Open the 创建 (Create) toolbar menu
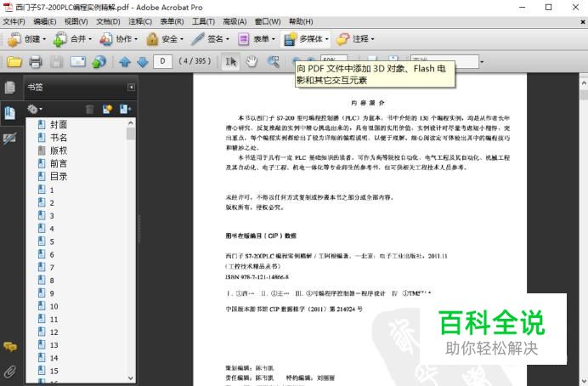Screen dimensions: 588x386 click(x=26, y=39)
